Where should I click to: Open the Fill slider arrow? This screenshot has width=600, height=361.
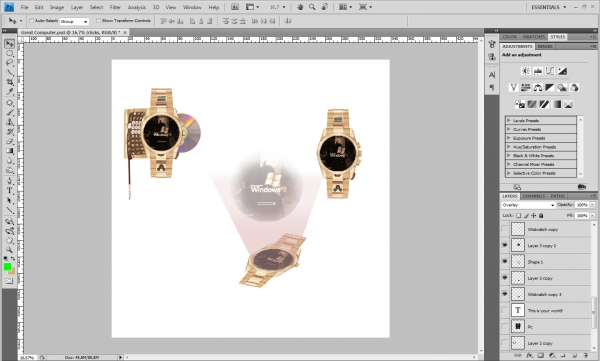(x=592, y=216)
